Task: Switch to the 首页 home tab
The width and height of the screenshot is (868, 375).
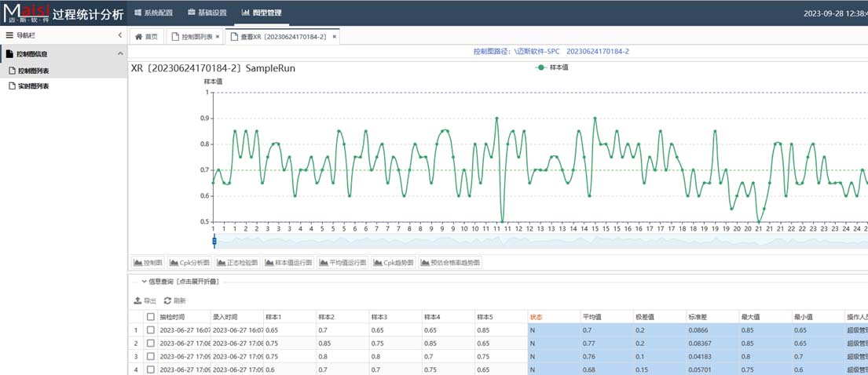Action: point(146,37)
